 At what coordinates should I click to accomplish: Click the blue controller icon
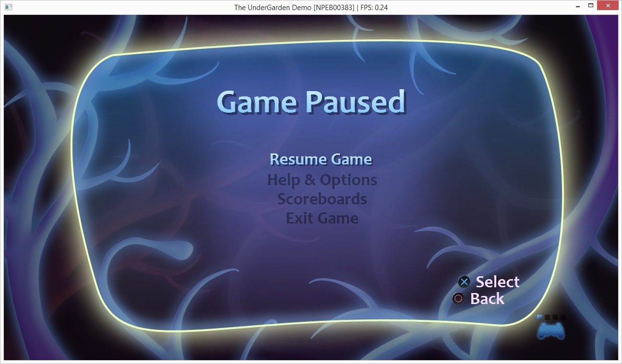tap(551, 331)
